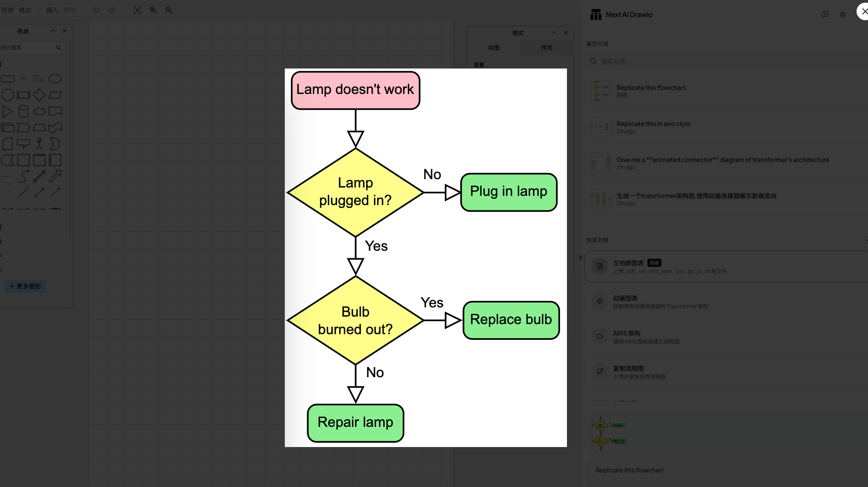Switch to the 样式 style tab
Image resolution: width=868 pixels, height=487 pixels.
point(546,47)
